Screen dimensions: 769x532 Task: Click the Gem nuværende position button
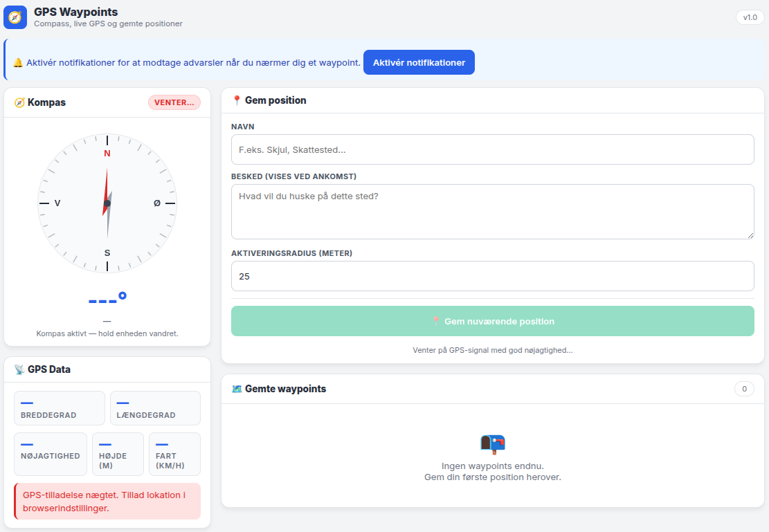click(x=492, y=321)
